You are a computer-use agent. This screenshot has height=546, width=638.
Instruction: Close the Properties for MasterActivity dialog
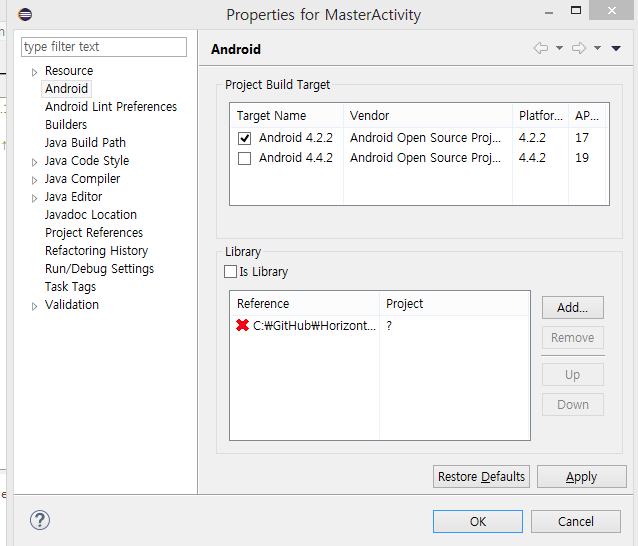[x=611, y=10]
